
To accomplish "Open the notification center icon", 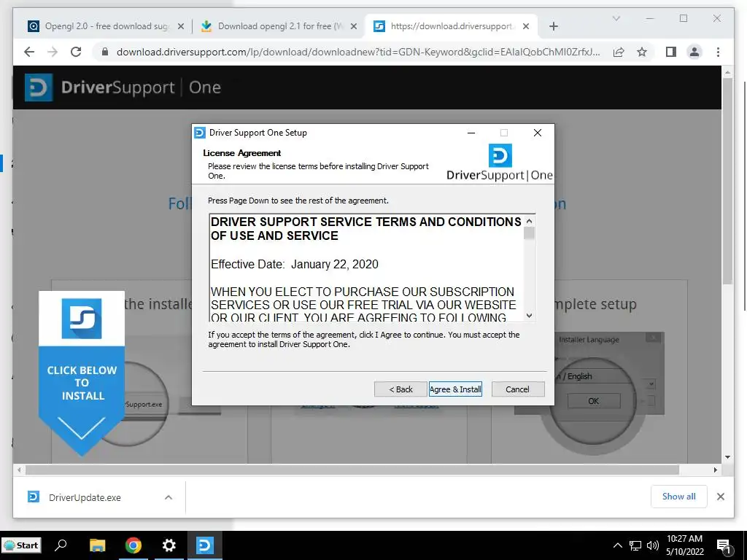I will [724, 546].
